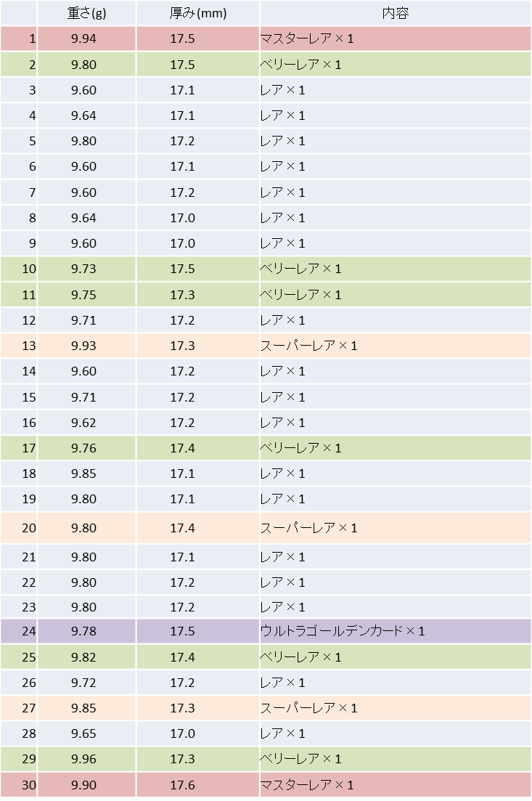Select weight 9.96 cell in row 29
The width and height of the screenshot is (532, 801).
click(87, 759)
